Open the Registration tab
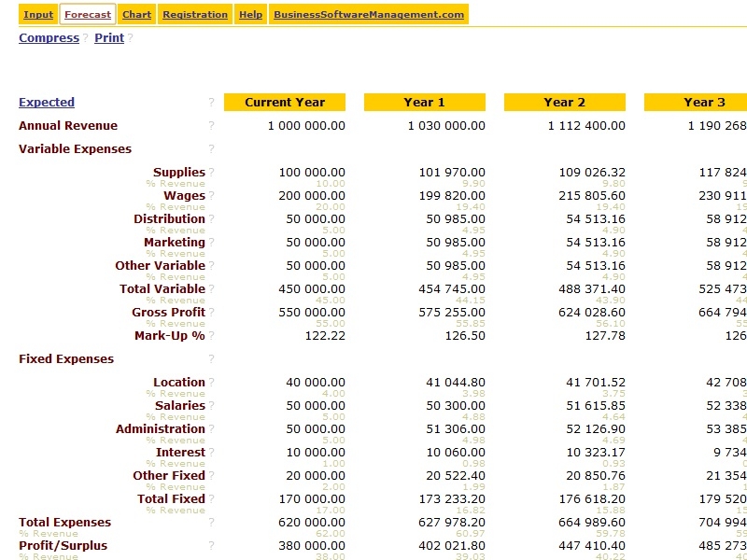Image resolution: width=747 pixels, height=560 pixels. point(195,14)
